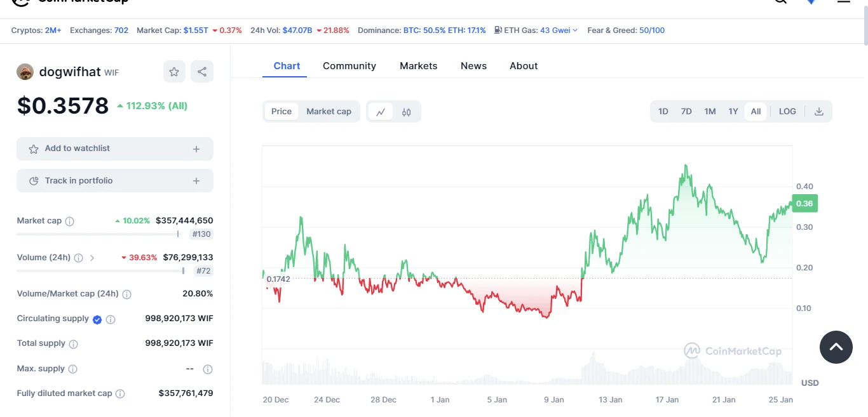Switch to candlestick chart view
The width and height of the screenshot is (868, 417).
pos(407,112)
